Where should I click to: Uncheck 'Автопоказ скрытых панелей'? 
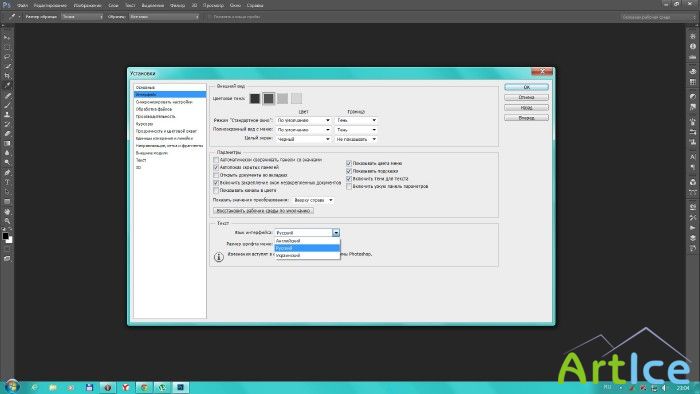pyautogui.click(x=216, y=167)
